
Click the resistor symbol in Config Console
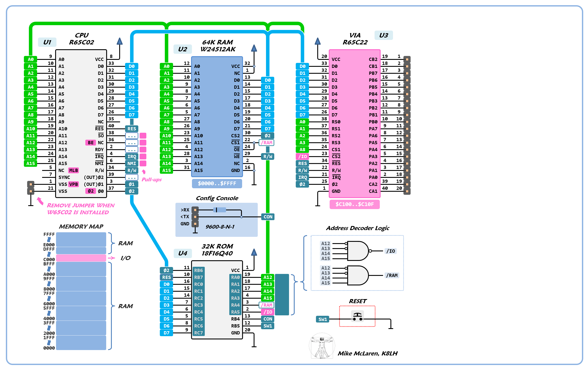click(x=220, y=210)
